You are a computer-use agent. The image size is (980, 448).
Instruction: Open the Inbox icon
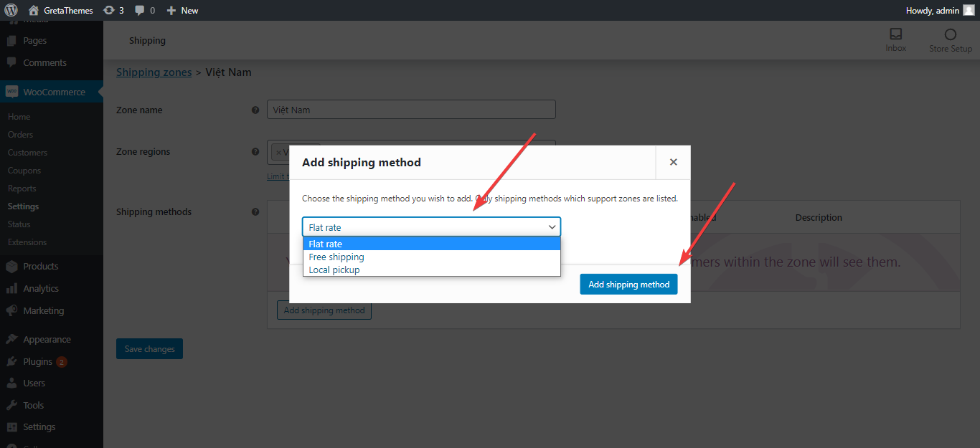click(895, 34)
